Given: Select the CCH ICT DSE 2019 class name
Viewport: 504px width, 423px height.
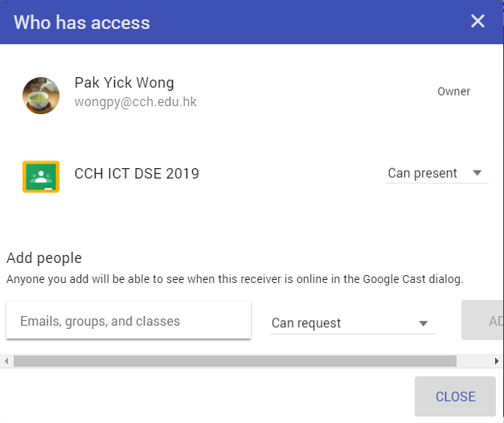Looking at the screenshot, I should (x=137, y=174).
